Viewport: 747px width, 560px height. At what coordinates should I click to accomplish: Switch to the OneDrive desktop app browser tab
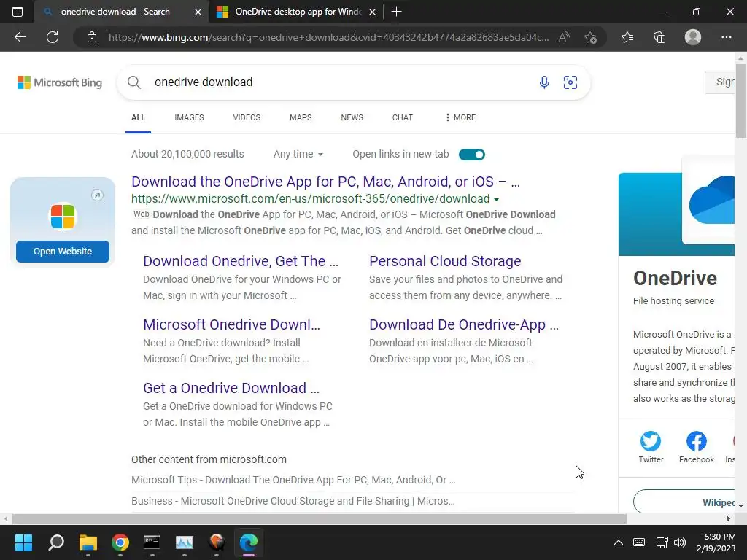295,12
